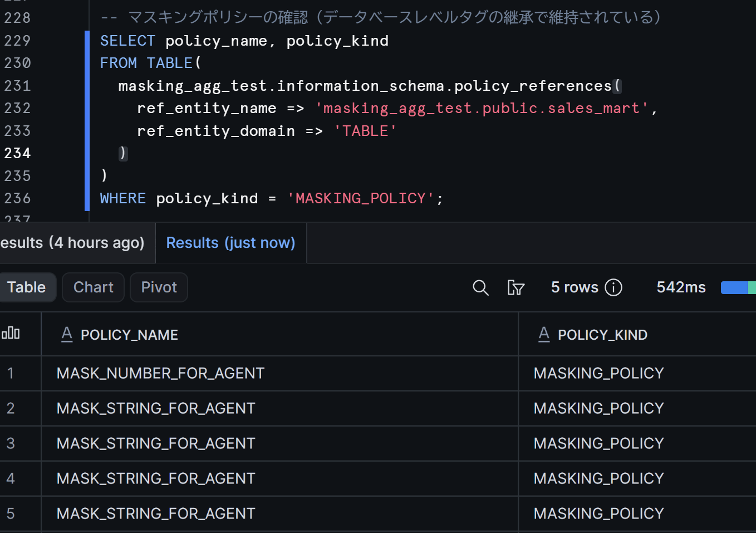Open column statistics bar chart icon
Image resolution: width=756 pixels, height=533 pixels.
click(x=11, y=333)
